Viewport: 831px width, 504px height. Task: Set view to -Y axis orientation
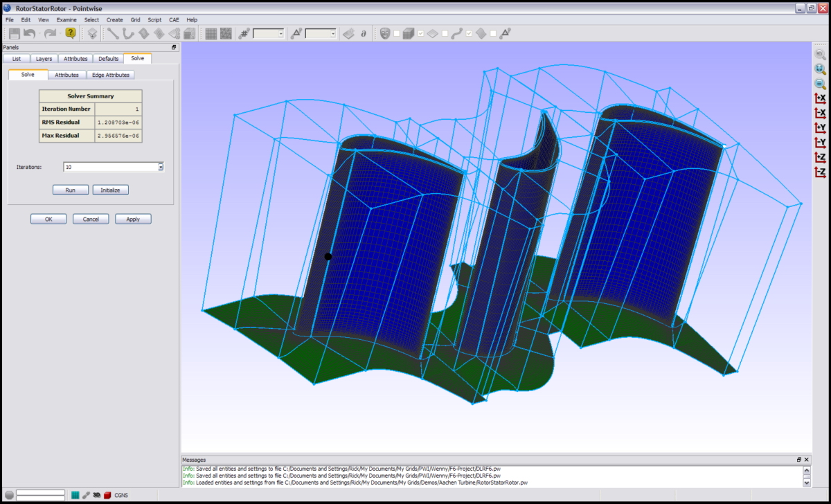coord(820,143)
